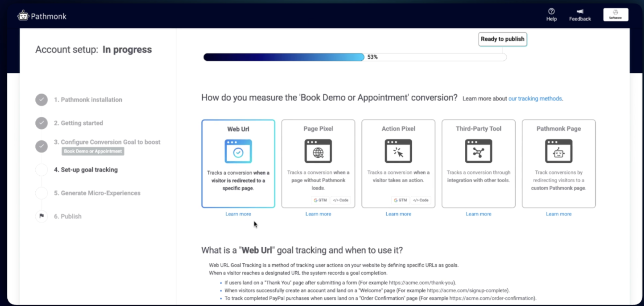Click the checkmark beside Getting started
The height and width of the screenshot is (306, 644).
(41, 123)
